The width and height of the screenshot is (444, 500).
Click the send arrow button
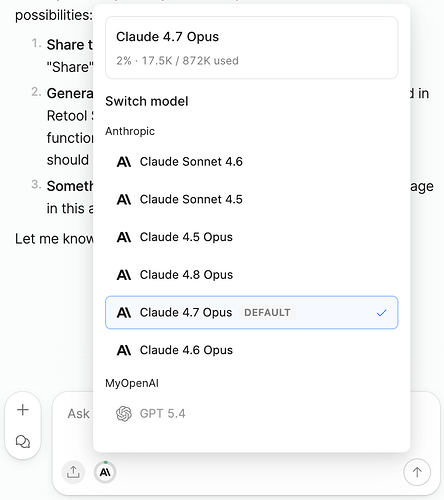click(x=417, y=472)
